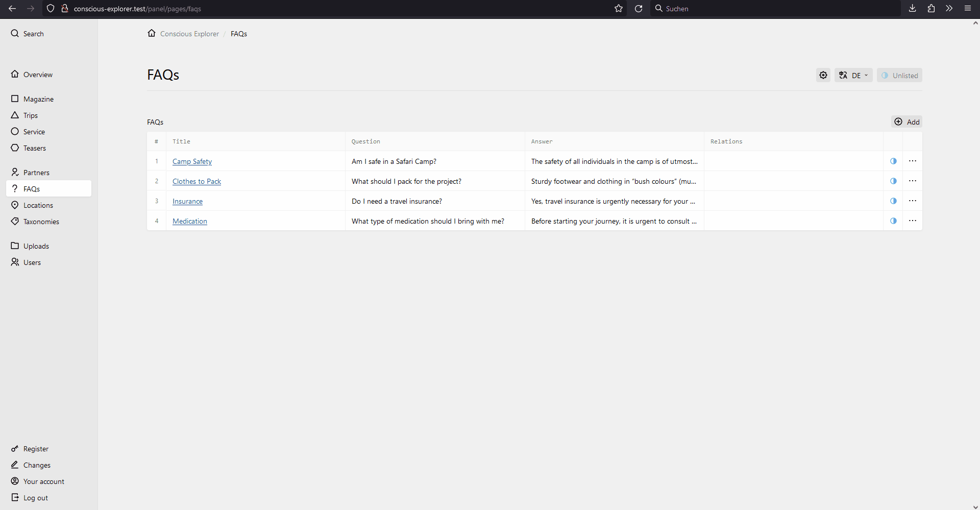This screenshot has width=980, height=510.
Task: Open the Clothes to Pack entry
Action: (x=197, y=181)
